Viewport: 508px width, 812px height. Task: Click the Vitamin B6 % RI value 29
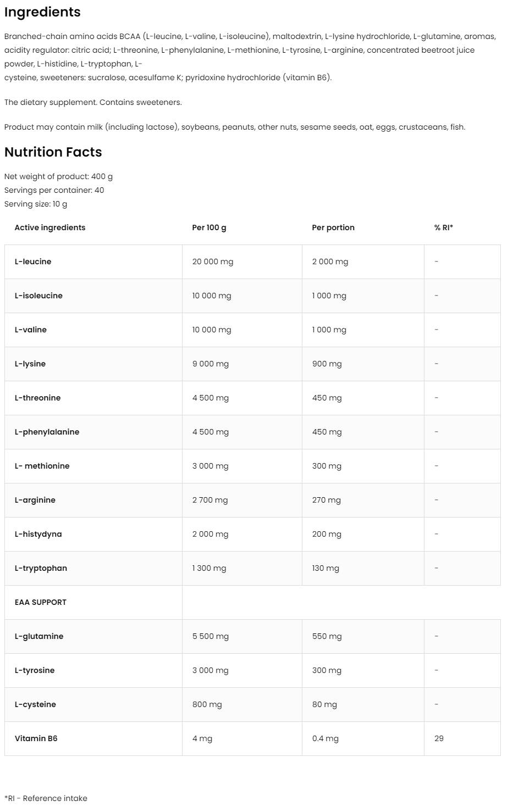tap(439, 738)
